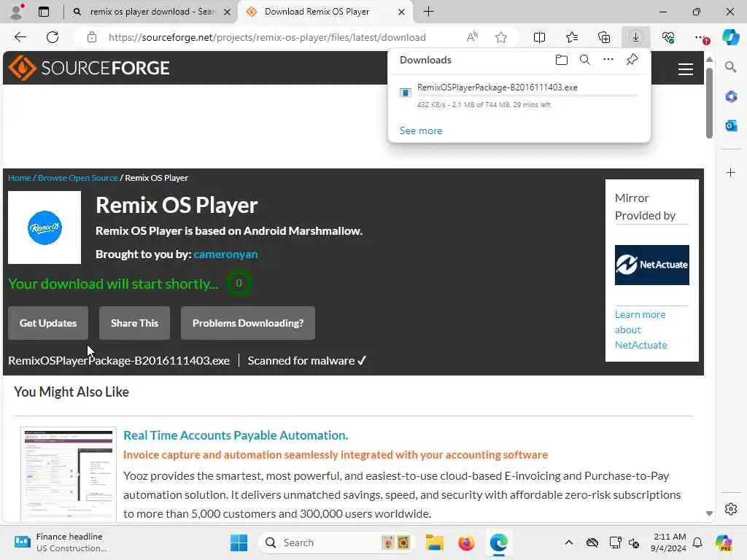This screenshot has width=747, height=560.
Task: Open downloads folder icon in Downloads panel
Action: click(562, 60)
